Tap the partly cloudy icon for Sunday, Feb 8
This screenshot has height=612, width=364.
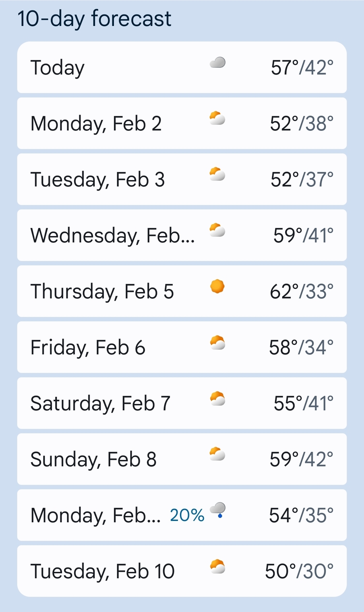tap(217, 455)
